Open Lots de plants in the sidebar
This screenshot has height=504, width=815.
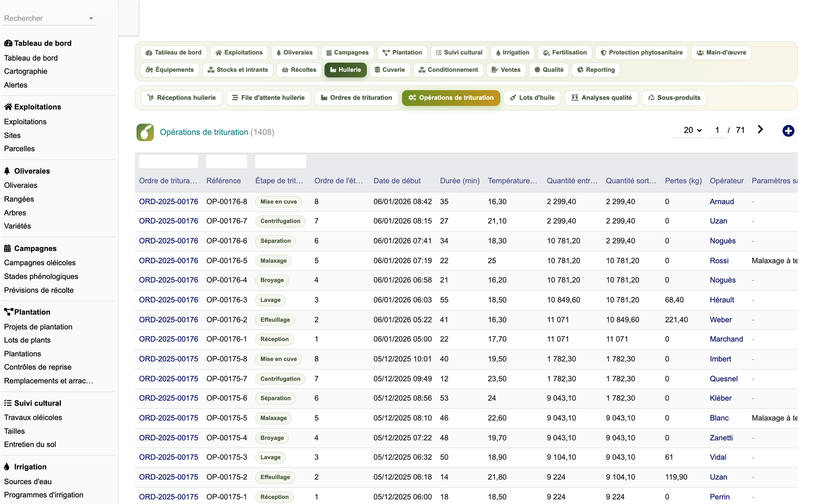[27, 341]
